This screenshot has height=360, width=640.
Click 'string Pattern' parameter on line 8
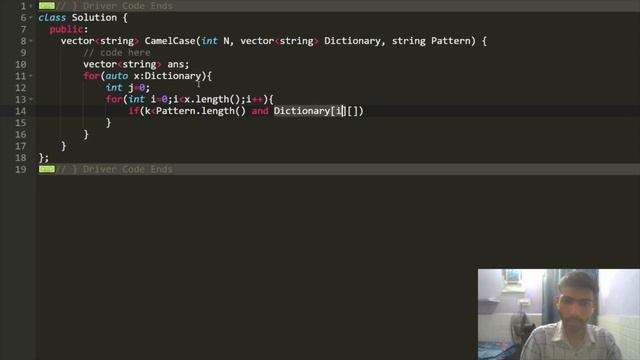click(431, 41)
